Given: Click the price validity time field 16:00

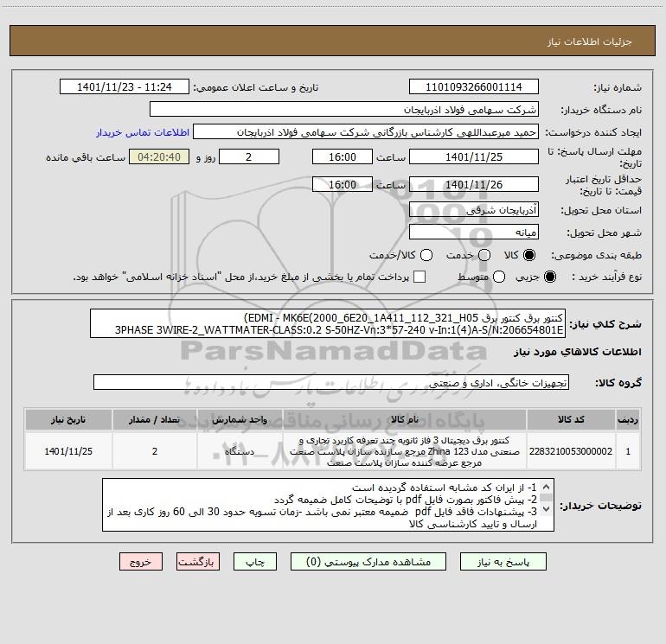Looking at the screenshot, I should (x=343, y=184).
